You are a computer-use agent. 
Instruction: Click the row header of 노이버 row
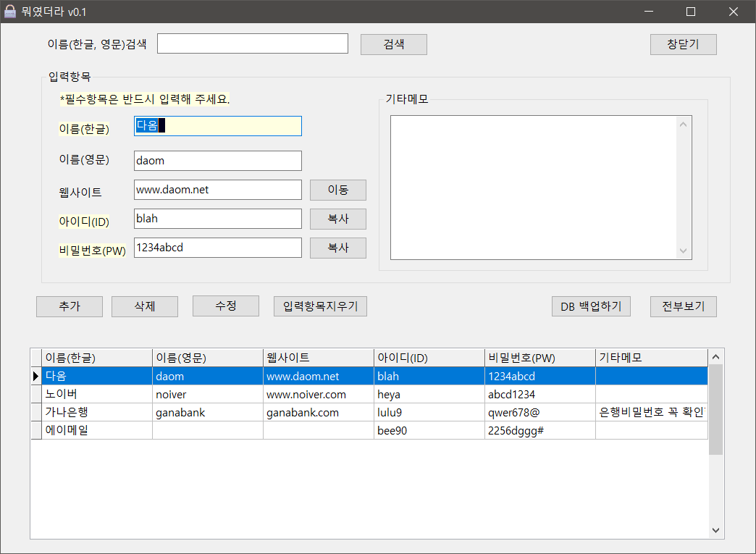pyautogui.click(x=36, y=395)
